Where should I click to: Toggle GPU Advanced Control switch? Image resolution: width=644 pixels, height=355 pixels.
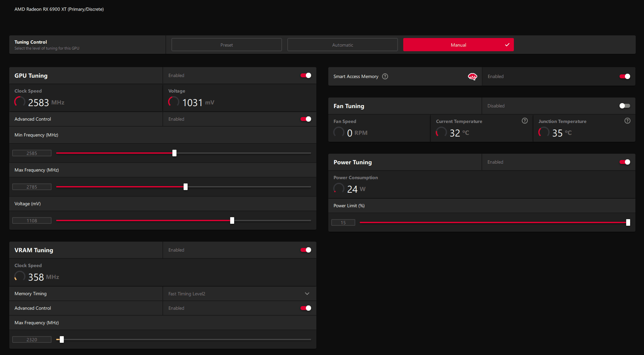coord(306,119)
